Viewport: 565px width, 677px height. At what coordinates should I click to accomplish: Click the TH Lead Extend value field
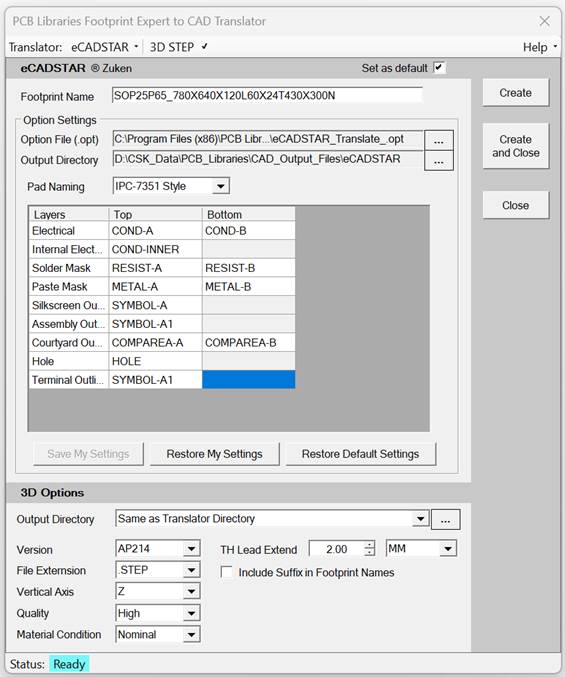point(337,549)
